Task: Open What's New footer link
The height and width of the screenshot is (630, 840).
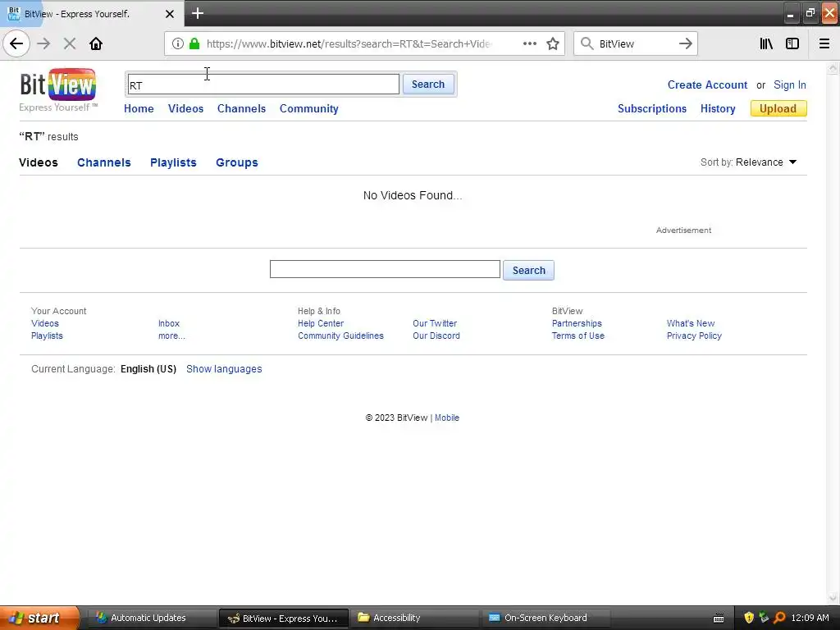Action: (x=691, y=323)
